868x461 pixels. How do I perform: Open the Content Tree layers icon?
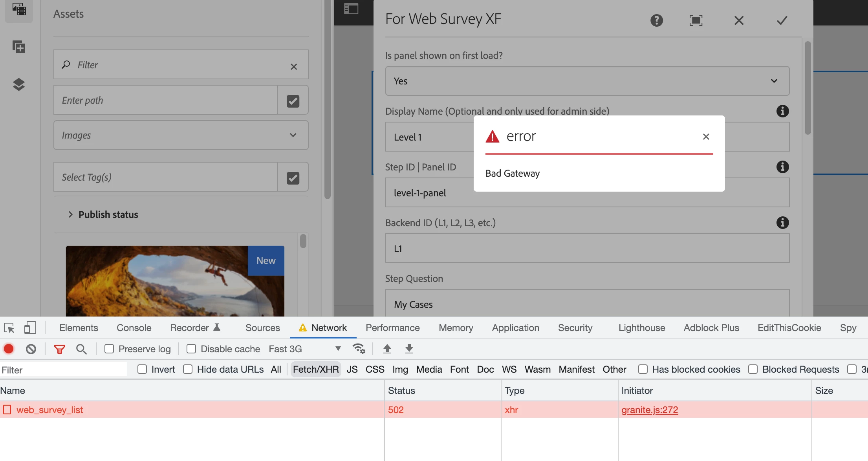click(18, 84)
